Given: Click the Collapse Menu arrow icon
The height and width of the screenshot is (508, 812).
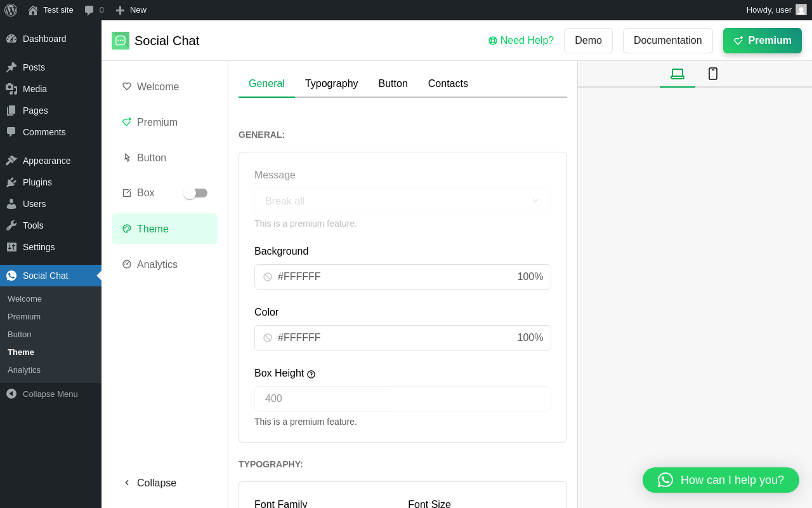Looking at the screenshot, I should pos(11,394).
